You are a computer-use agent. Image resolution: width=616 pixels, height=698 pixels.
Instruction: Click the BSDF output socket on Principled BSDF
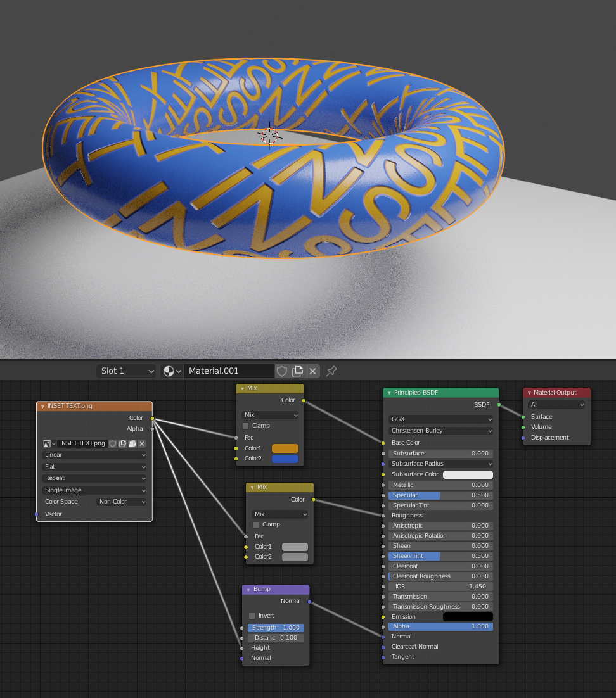point(499,405)
